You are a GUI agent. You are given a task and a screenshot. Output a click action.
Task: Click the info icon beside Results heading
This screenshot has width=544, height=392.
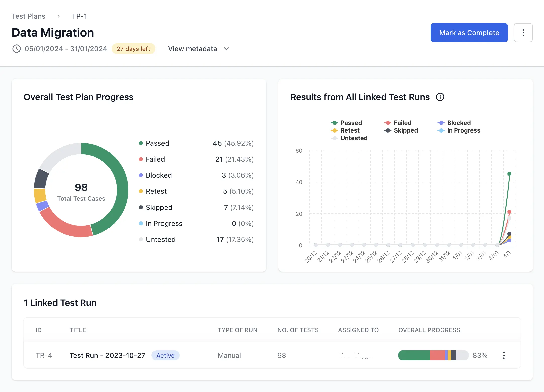pyautogui.click(x=440, y=97)
